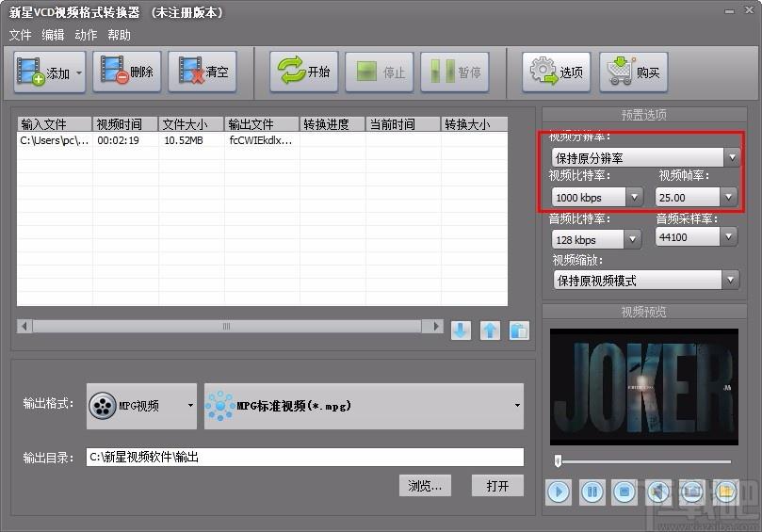This screenshot has height=532, width=762.
Task: Click the 文件大小 column header
Action: [x=191, y=124]
